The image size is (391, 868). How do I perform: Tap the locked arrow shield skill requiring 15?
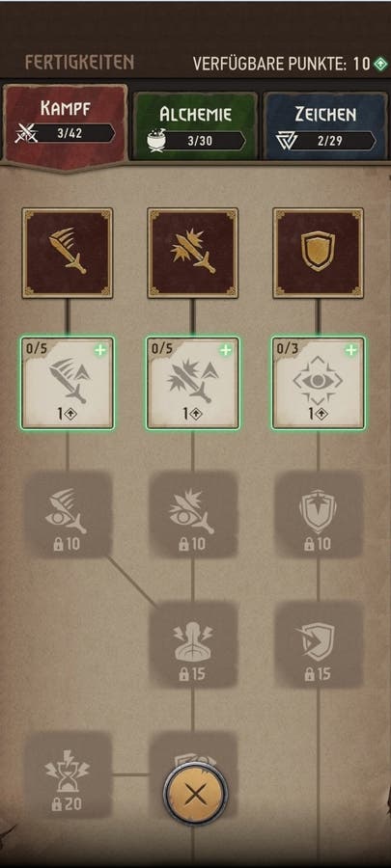(318, 644)
